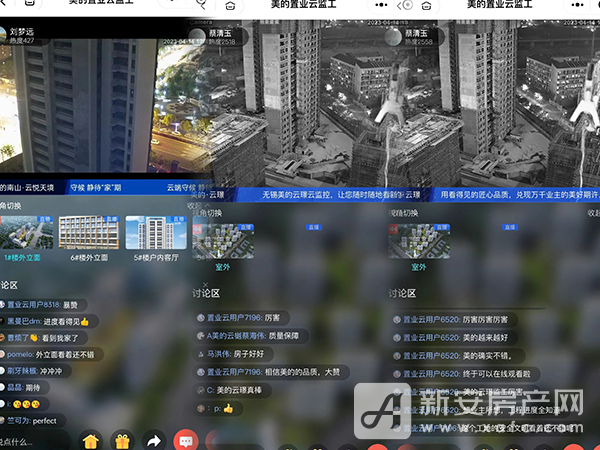This screenshot has width=600, height=450.
Task: Tap comment 置业云用户6520: 厉害厉害厉害
Action: tap(453, 320)
